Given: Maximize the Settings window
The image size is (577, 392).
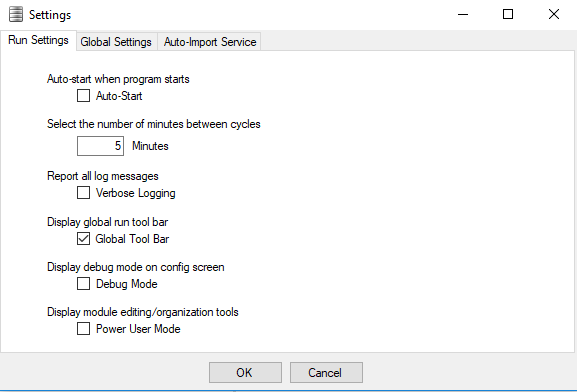Looking at the screenshot, I should click(x=508, y=15).
